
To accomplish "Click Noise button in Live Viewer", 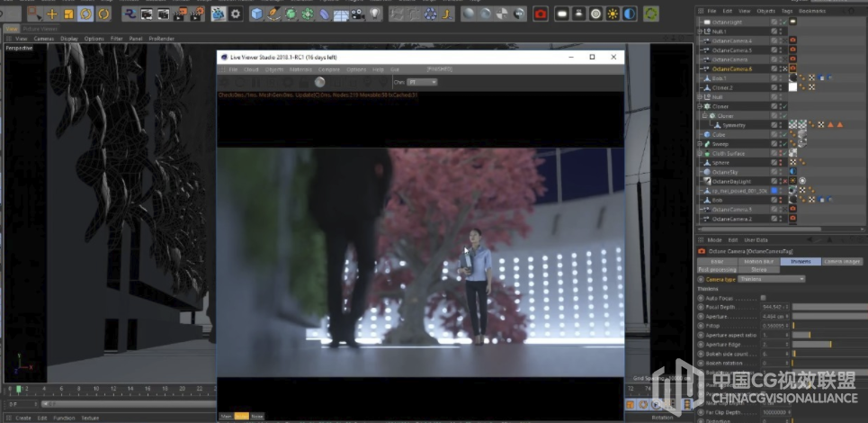I will [x=257, y=417].
